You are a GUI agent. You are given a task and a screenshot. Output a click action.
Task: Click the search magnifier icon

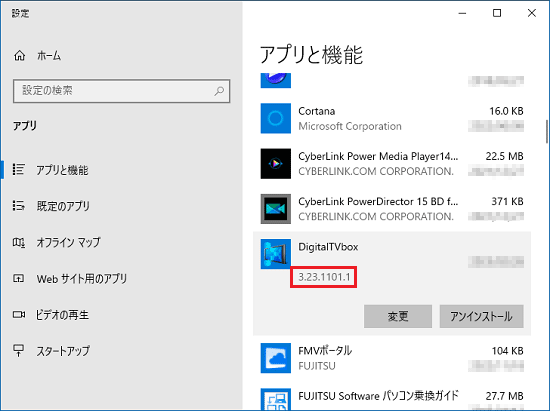pos(219,91)
